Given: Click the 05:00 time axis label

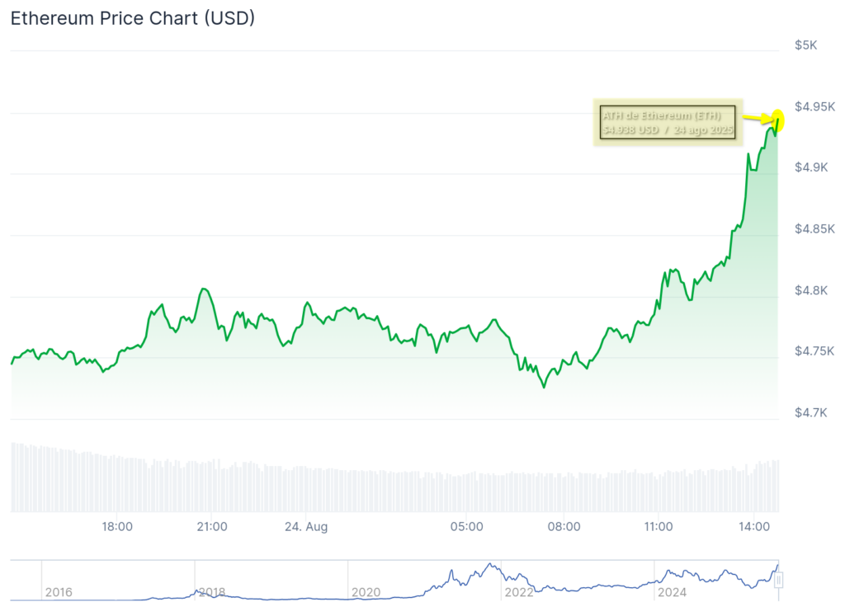Looking at the screenshot, I should tap(467, 527).
